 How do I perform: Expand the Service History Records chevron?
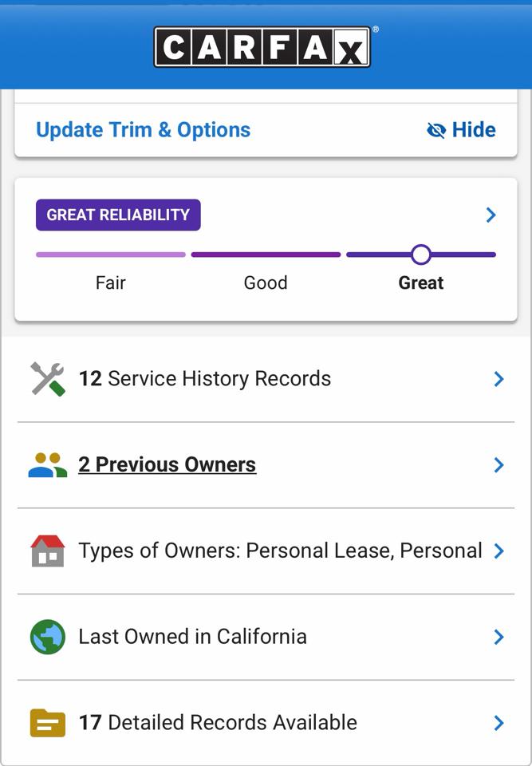coord(499,379)
